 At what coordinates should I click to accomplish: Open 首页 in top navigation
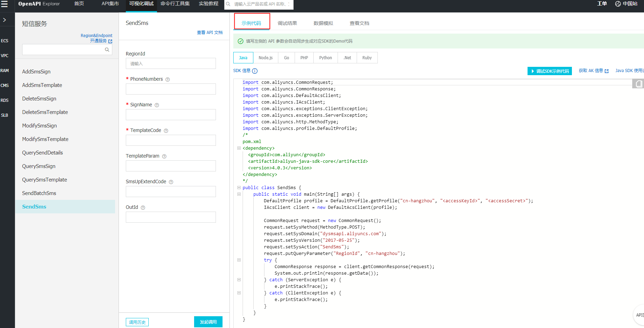[79, 4]
